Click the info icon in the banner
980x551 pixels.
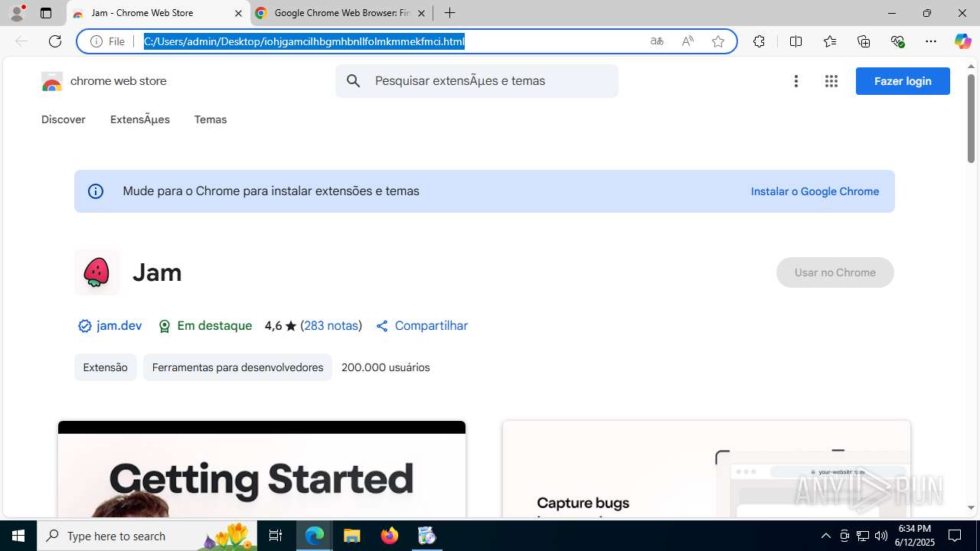coord(96,191)
